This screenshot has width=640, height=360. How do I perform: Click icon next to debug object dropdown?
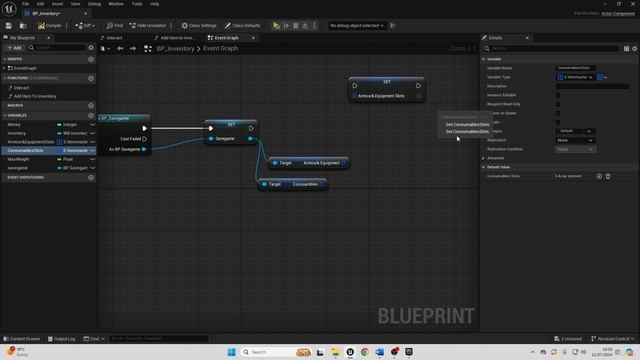click(393, 26)
